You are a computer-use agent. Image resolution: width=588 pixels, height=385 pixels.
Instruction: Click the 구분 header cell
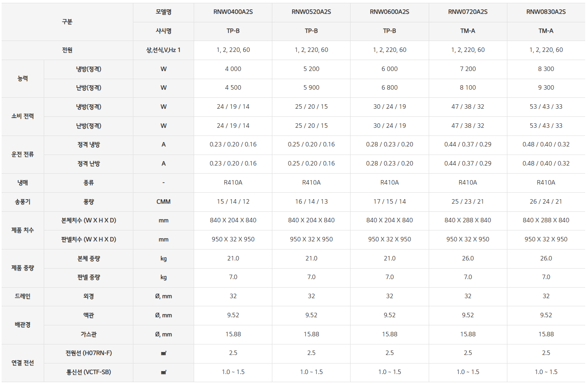pyautogui.click(x=67, y=22)
